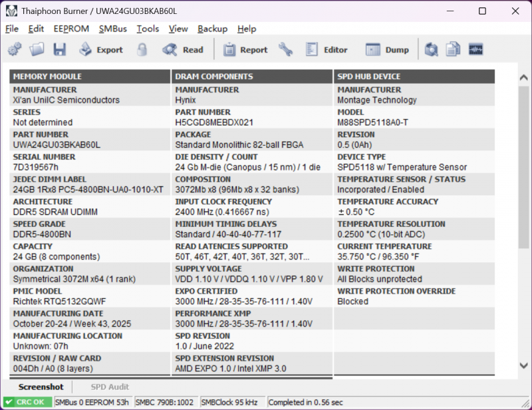The width and height of the screenshot is (532, 410).
Task: Click the wrench tool icon
Action: click(285, 49)
